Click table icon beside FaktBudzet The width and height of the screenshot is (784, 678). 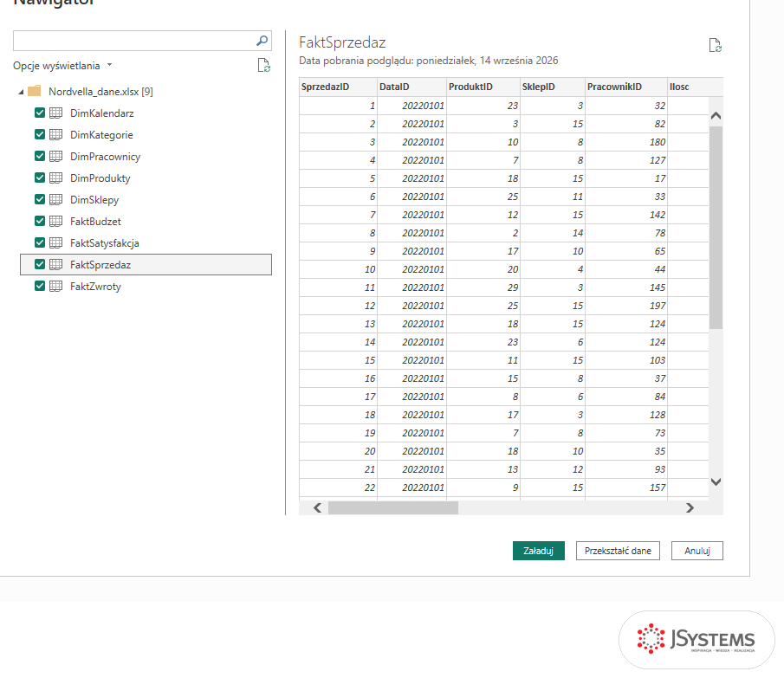(x=56, y=222)
